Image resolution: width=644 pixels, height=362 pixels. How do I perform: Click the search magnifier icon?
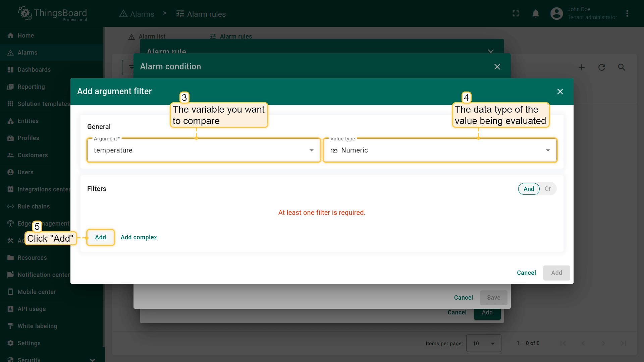coord(622,67)
